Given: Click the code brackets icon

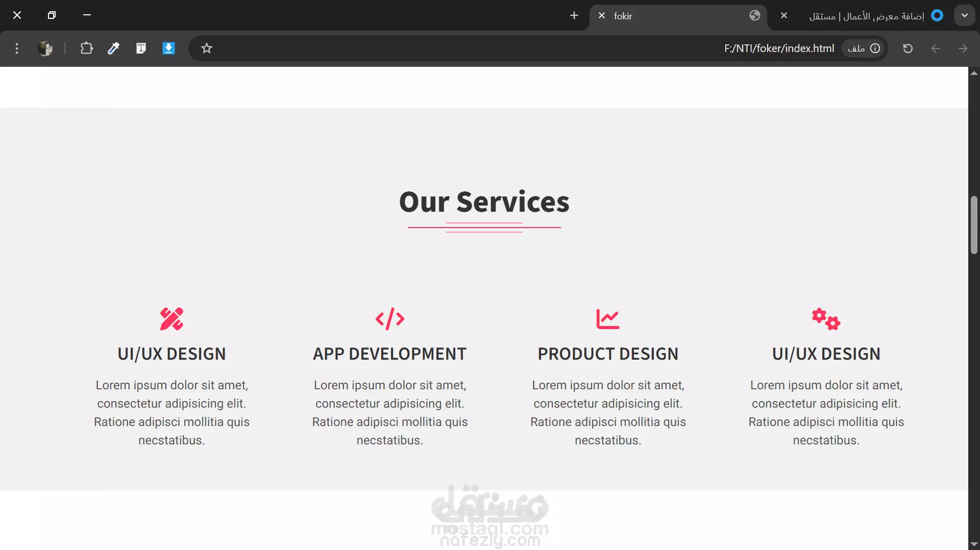Looking at the screenshot, I should tap(390, 319).
